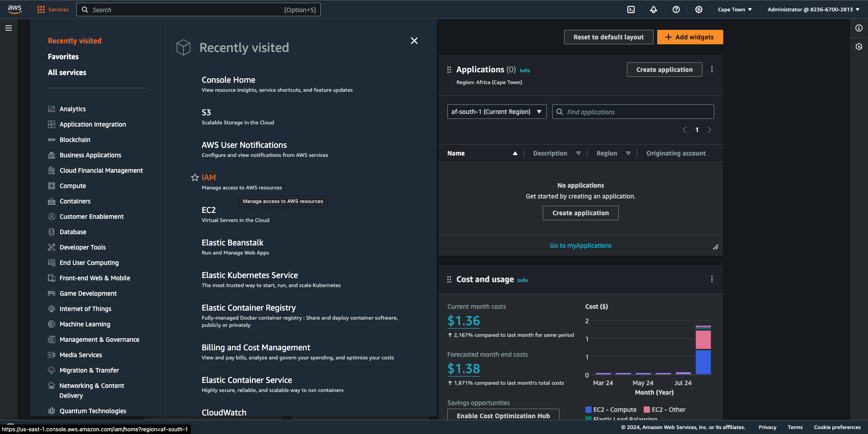This screenshot has height=434, width=868.
Task: Click the Migration & Transfer category icon
Action: tap(52, 370)
